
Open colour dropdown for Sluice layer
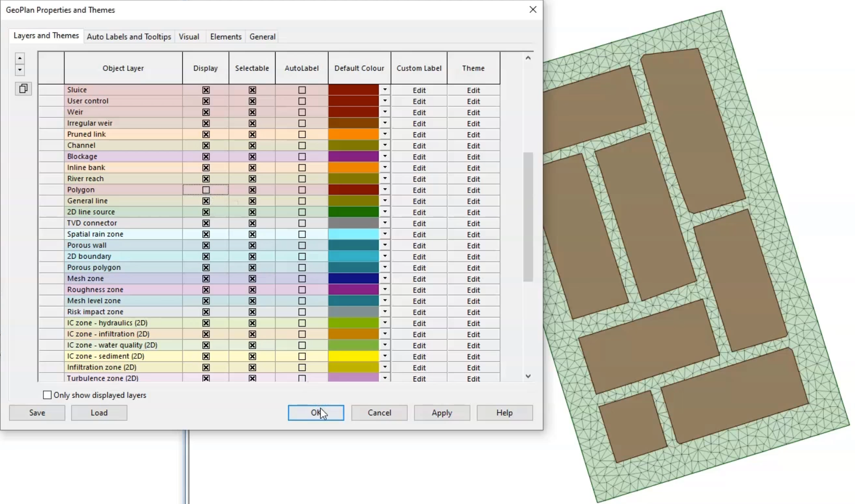coord(385,90)
